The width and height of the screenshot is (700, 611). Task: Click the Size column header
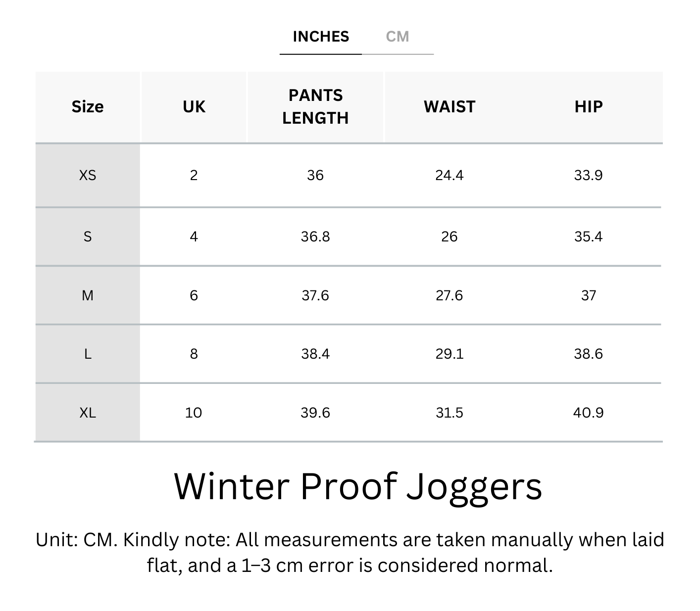click(x=88, y=107)
